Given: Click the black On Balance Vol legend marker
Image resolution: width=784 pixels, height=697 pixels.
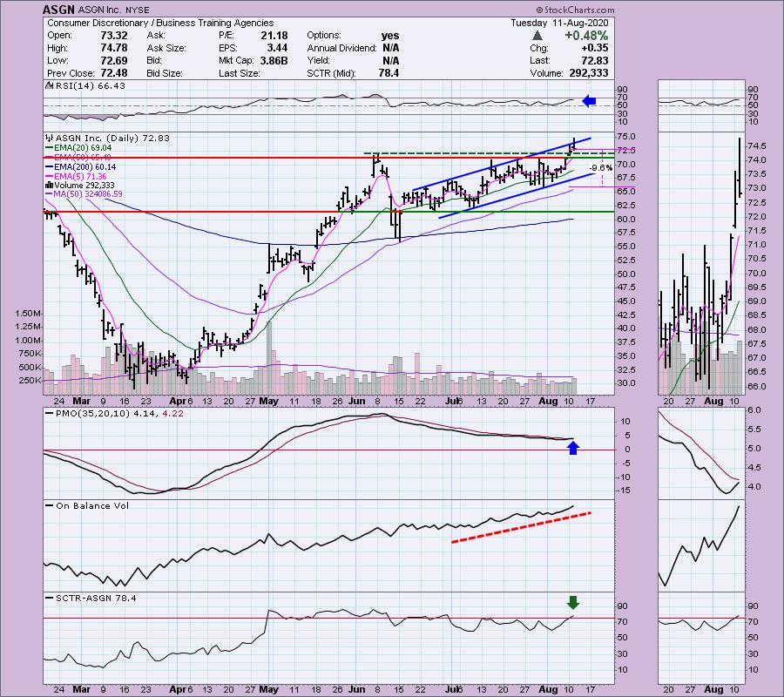Looking at the screenshot, I should (50, 506).
